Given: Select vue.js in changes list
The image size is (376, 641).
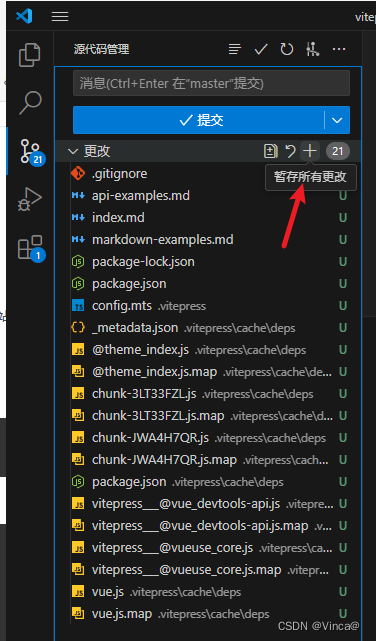Looking at the screenshot, I should (208, 592).
